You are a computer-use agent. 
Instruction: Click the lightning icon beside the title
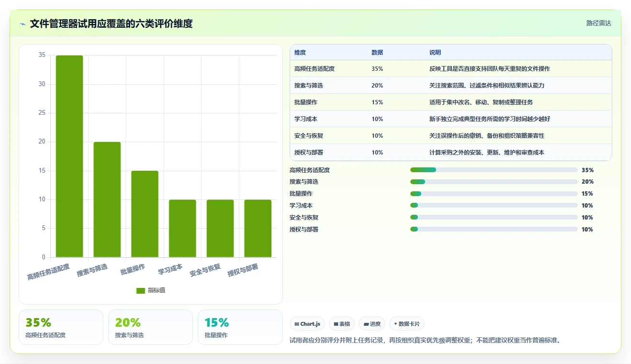coord(23,24)
